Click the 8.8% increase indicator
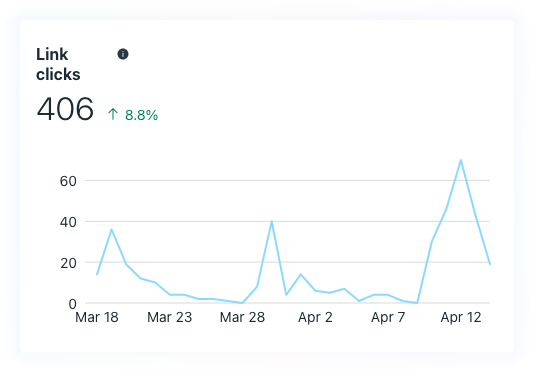 tap(133, 115)
